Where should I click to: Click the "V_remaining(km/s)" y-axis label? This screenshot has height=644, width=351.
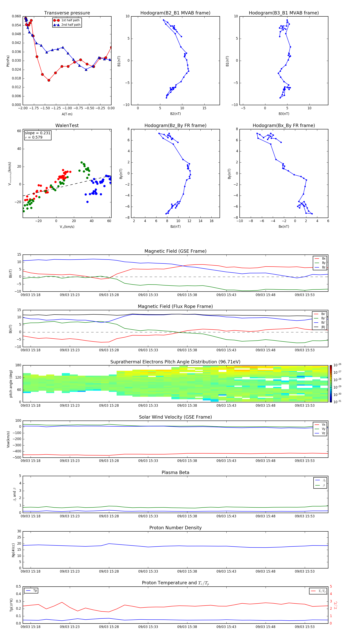tap(10, 173)
